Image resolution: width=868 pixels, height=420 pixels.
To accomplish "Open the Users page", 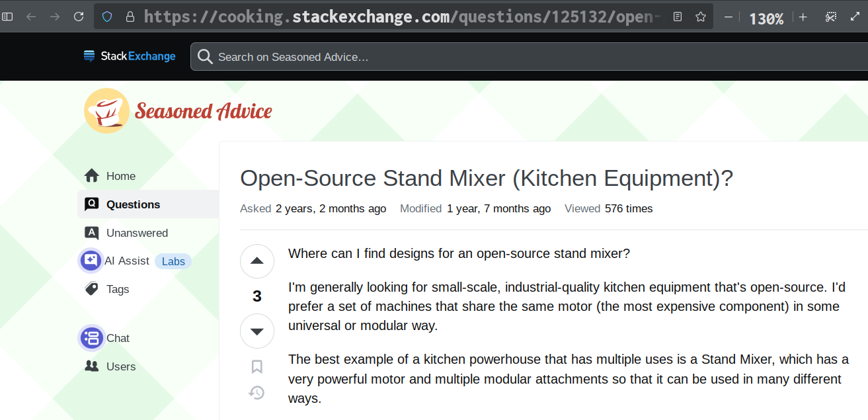I will pos(121,366).
